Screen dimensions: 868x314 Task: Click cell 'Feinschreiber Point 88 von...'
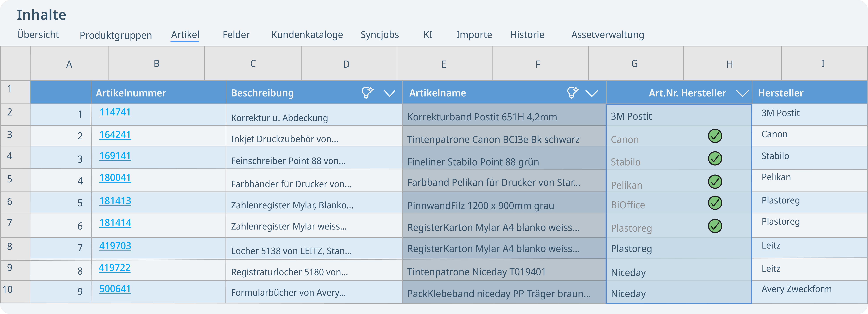click(314, 158)
